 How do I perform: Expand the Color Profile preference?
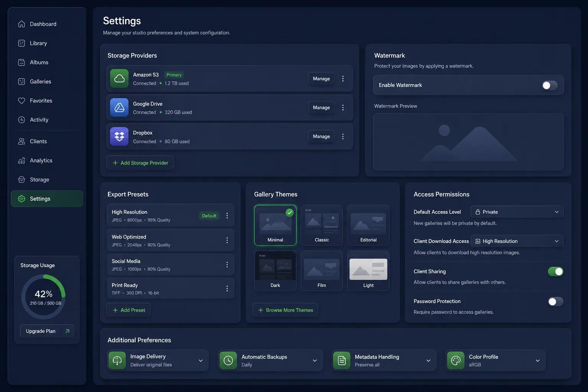tap(537, 361)
